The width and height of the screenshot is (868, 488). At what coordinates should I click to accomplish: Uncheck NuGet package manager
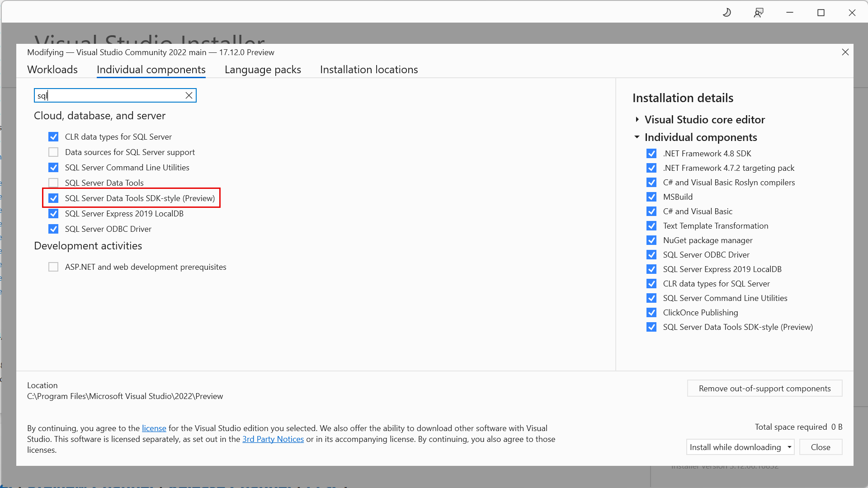click(x=651, y=240)
